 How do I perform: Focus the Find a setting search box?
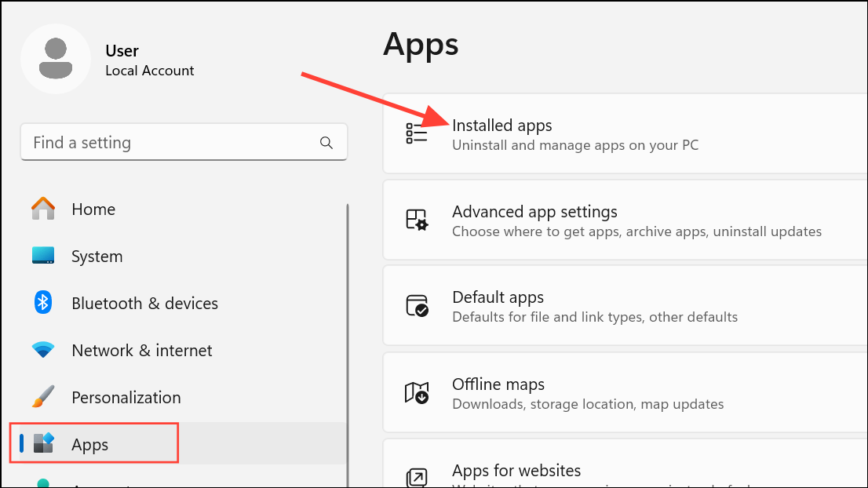pos(184,142)
